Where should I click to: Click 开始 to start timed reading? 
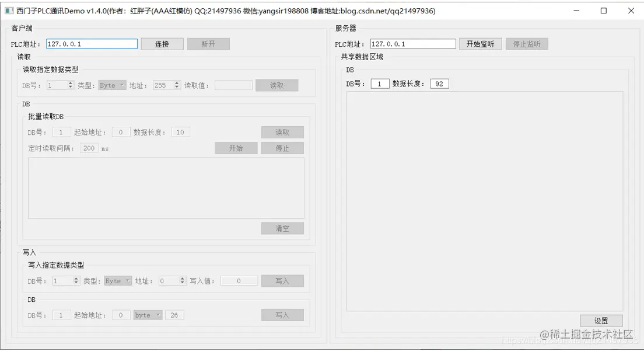pos(236,148)
